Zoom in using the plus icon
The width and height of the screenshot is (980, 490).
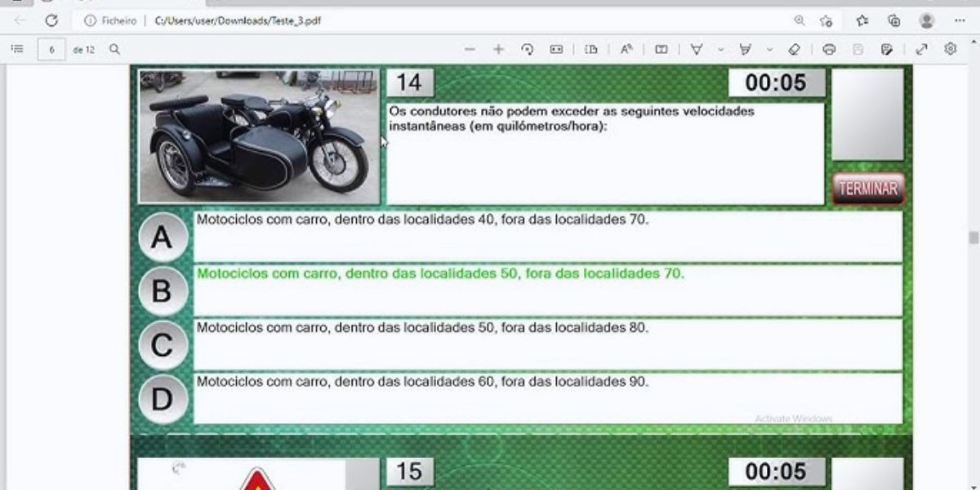(x=498, y=49)
